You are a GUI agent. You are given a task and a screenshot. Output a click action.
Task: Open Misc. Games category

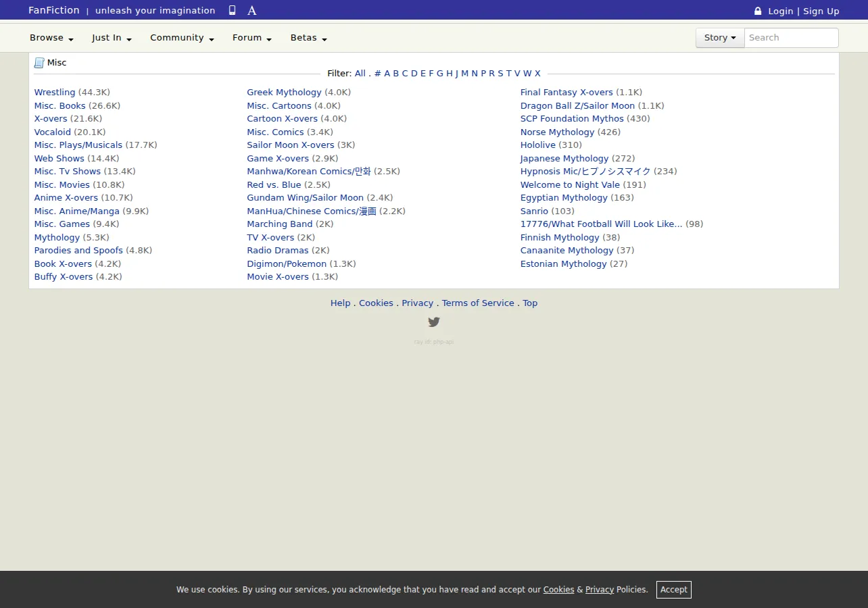point(62,224)
